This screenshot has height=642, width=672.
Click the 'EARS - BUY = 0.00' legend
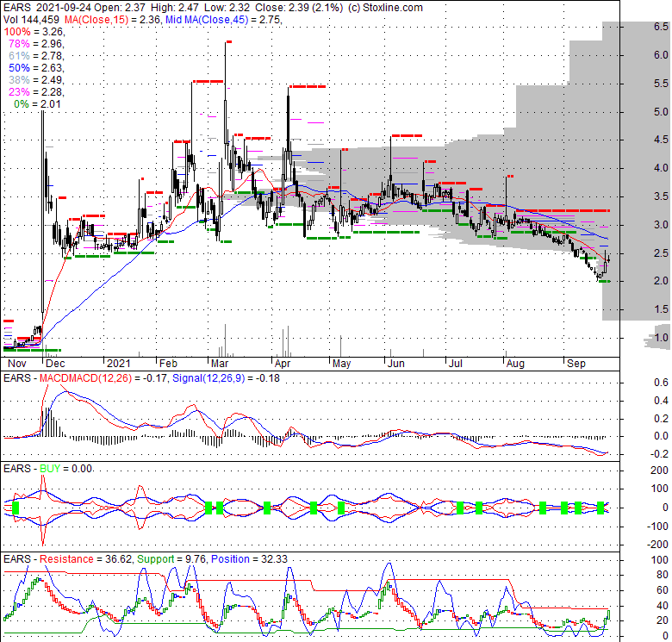pos(48,469)
